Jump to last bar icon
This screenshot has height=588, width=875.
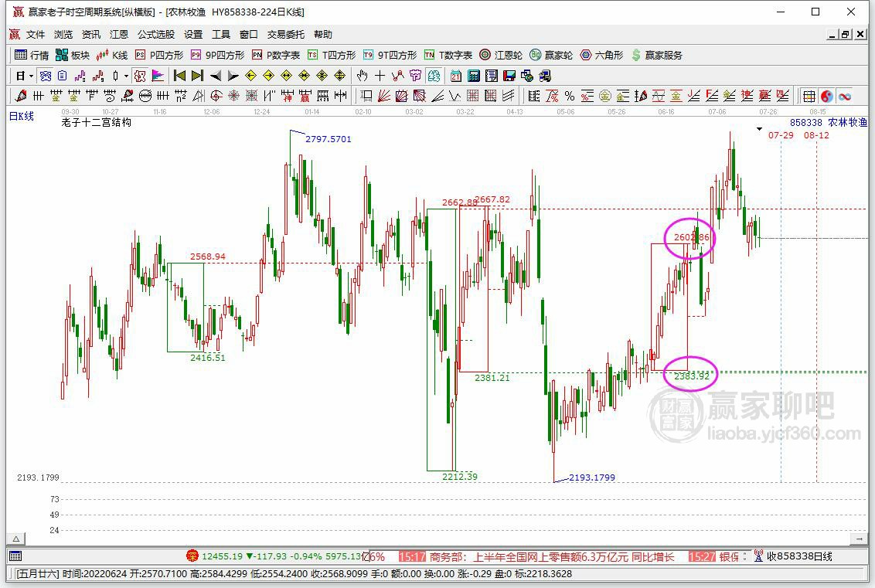point(197,76)
